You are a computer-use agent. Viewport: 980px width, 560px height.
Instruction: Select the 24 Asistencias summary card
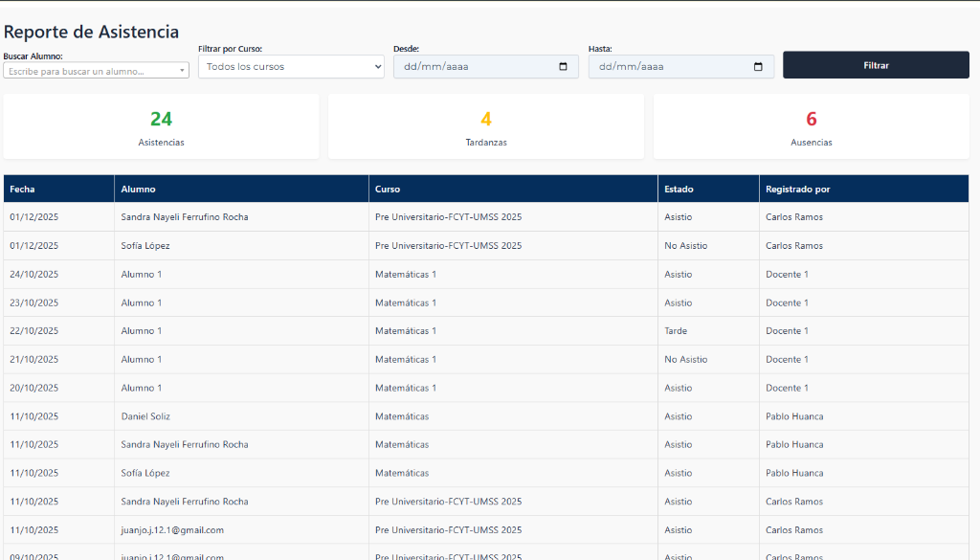click(x=161, y=126)
